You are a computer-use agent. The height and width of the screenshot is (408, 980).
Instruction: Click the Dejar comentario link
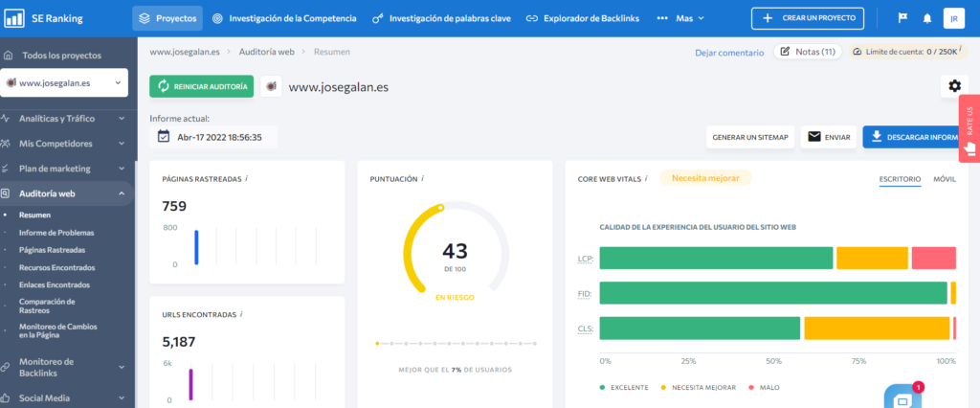[x=728, y=52]
